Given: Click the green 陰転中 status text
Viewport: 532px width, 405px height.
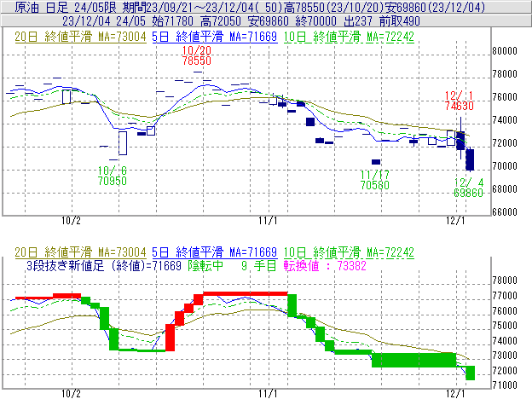Looking at the screenshot, I should (x=205, y=265).
